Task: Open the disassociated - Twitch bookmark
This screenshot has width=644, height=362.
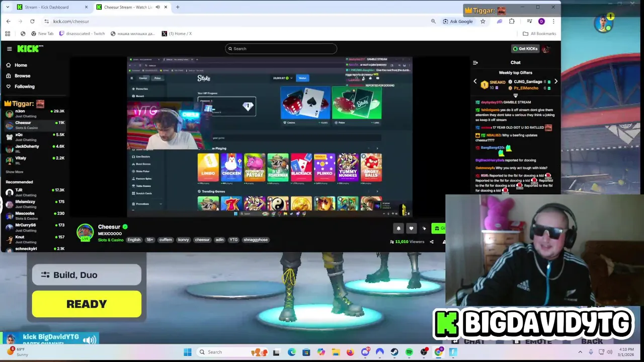Action: [x=82, y=34]
